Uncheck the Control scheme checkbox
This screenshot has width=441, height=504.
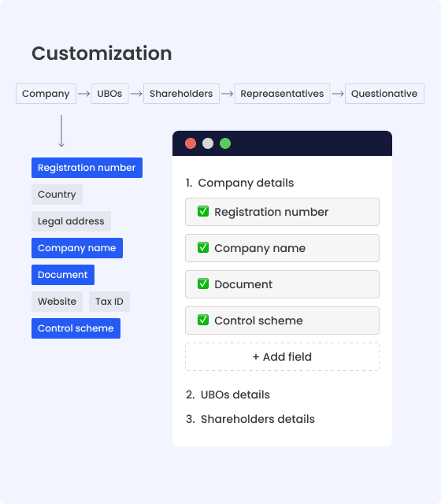point(203,321)
